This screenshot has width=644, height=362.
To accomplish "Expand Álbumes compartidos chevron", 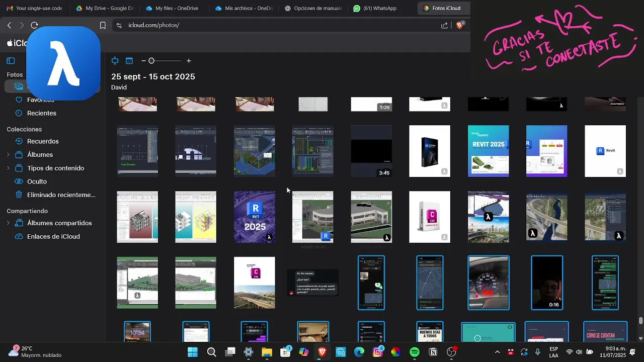I will click(x=8, y=223).
